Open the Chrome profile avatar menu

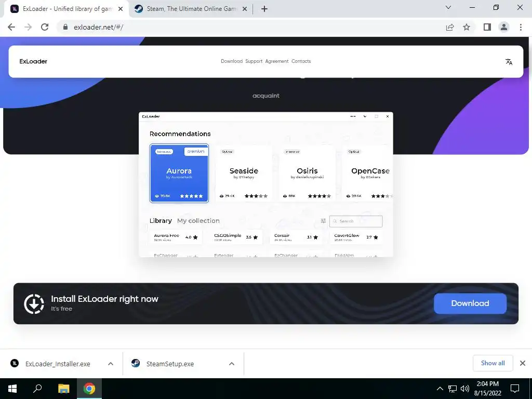click(504, 27)
